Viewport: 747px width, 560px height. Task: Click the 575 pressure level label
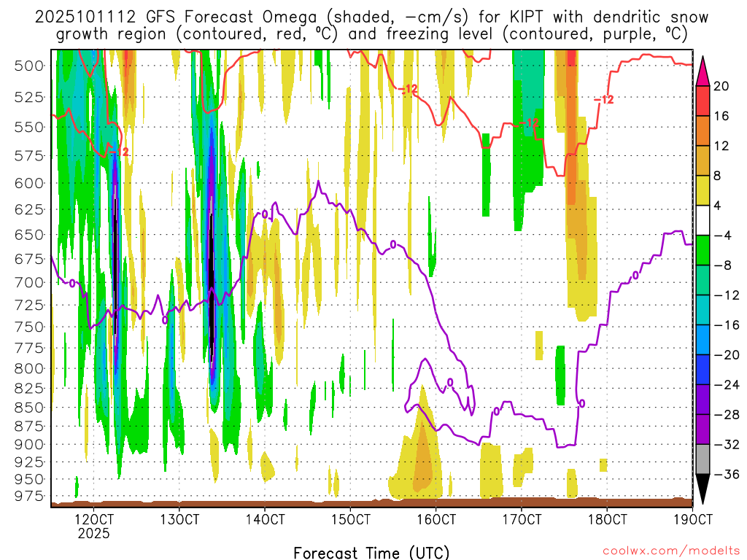click(x=29, y=156)
